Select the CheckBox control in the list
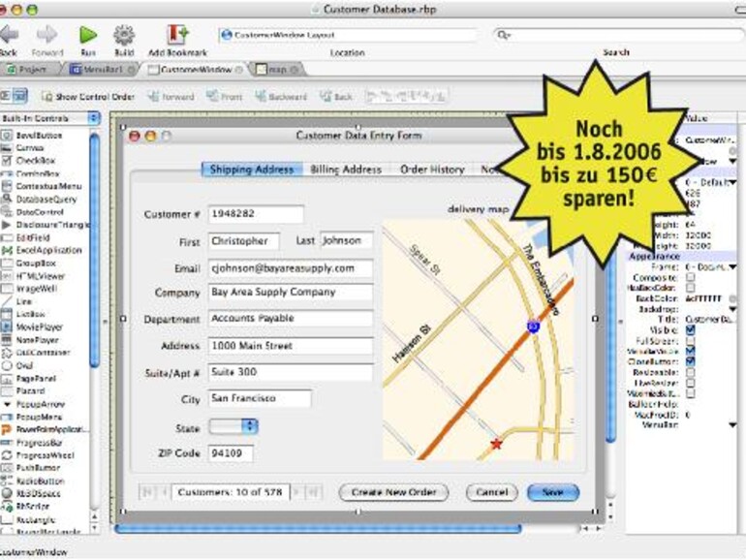746x560 pixels. [36, 161]
